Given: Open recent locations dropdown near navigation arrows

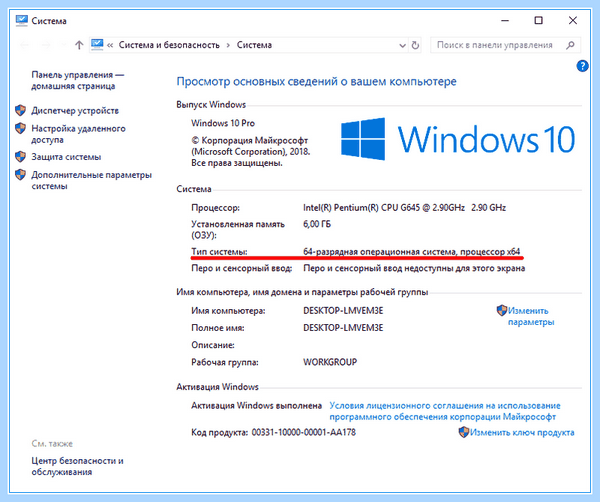Looking at the screenshot, I should point(63,45).
